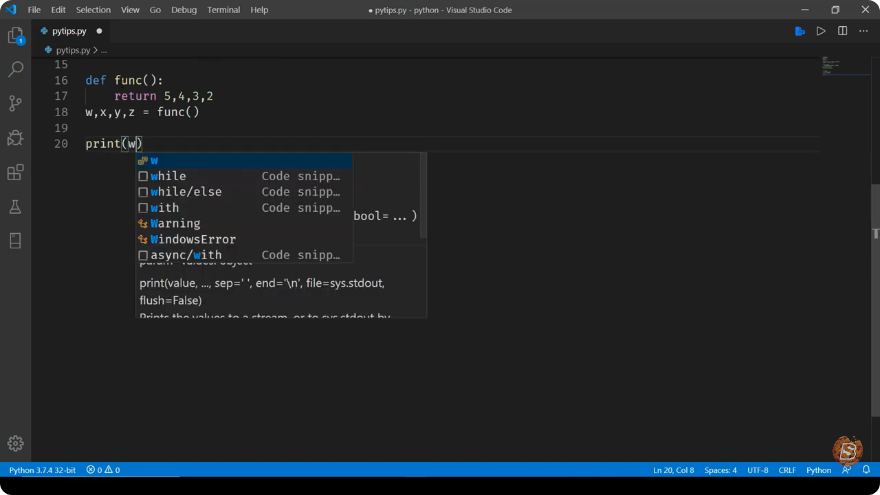
Task: Open the Debug view icon
Action: click(x=15, y=138)
